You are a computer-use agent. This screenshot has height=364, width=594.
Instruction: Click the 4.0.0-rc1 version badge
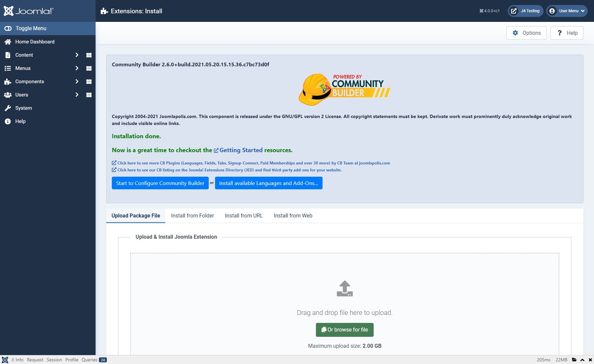click(489, 11)
